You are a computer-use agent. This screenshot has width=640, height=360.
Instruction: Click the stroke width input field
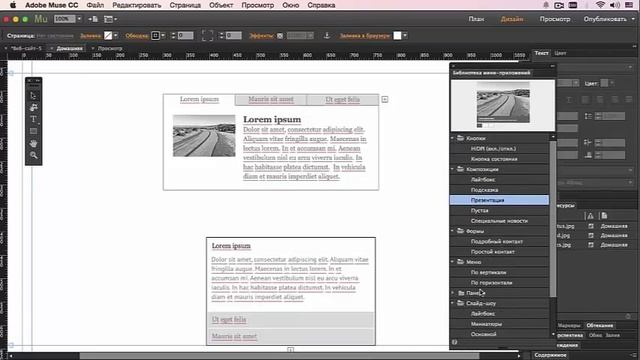point(185,36)
